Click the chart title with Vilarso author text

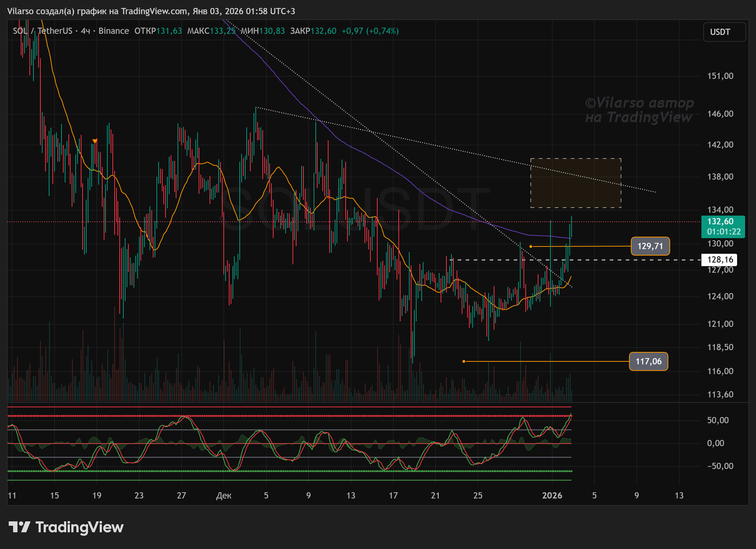click(151, 11)
